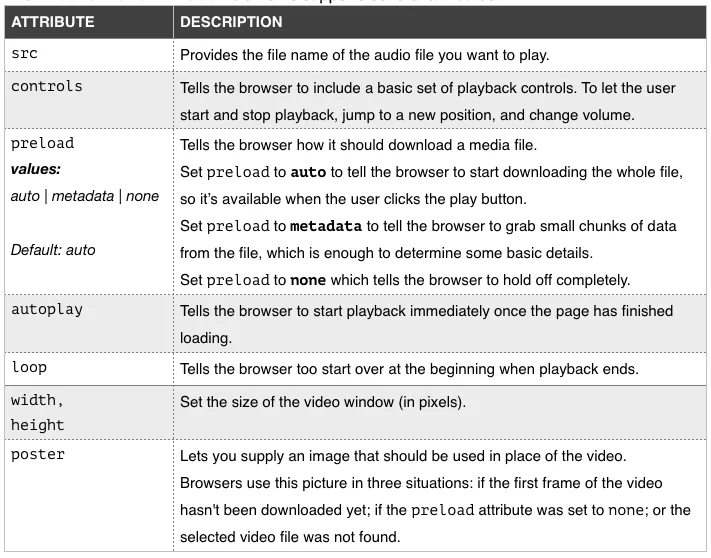Click the loop attribute cell
The image size is (711, 558).
coord(29,368)
